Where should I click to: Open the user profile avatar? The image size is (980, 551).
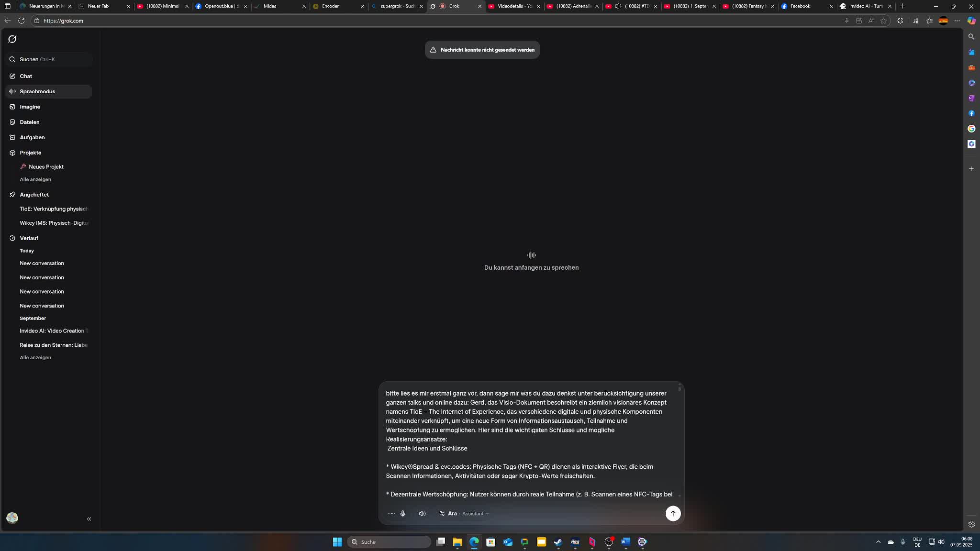tap(12, 518)
